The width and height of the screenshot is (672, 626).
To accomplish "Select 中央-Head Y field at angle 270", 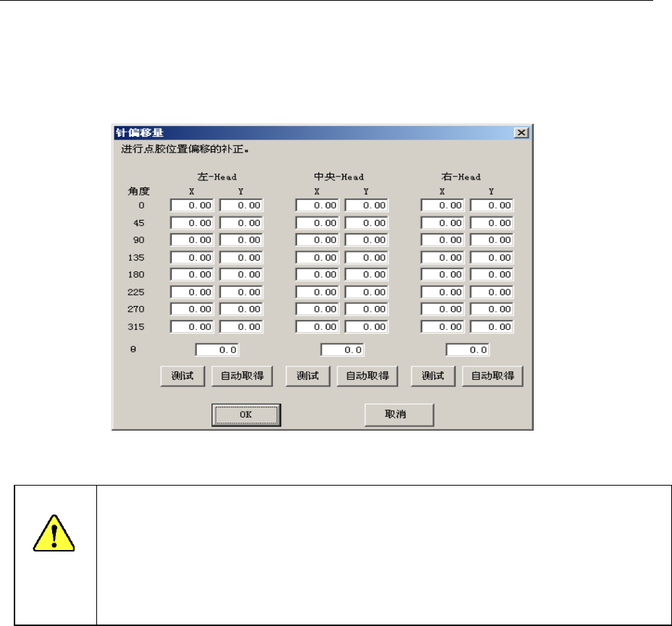I will click(366, 309).
